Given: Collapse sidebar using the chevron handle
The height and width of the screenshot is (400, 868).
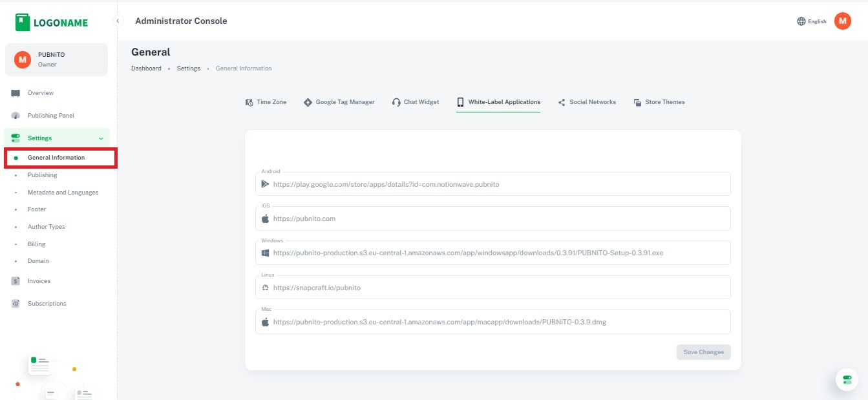Looking at the screenshot, I should click(x=118, y=21).
